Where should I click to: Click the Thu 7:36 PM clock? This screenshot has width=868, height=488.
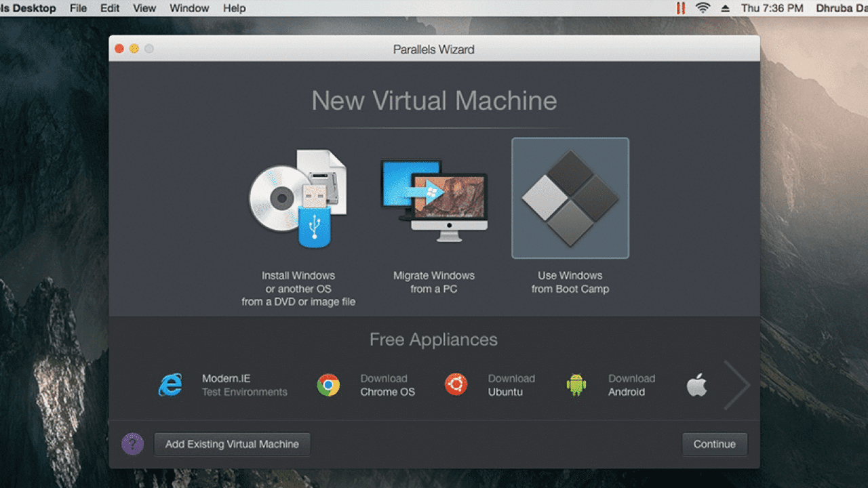(x=772, y=8)
